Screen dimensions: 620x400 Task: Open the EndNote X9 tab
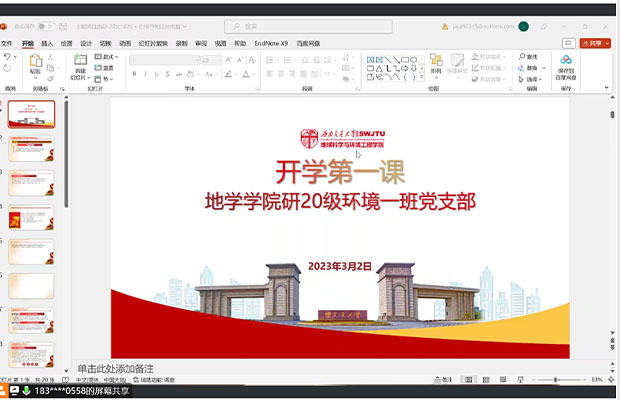coord(271,44)
